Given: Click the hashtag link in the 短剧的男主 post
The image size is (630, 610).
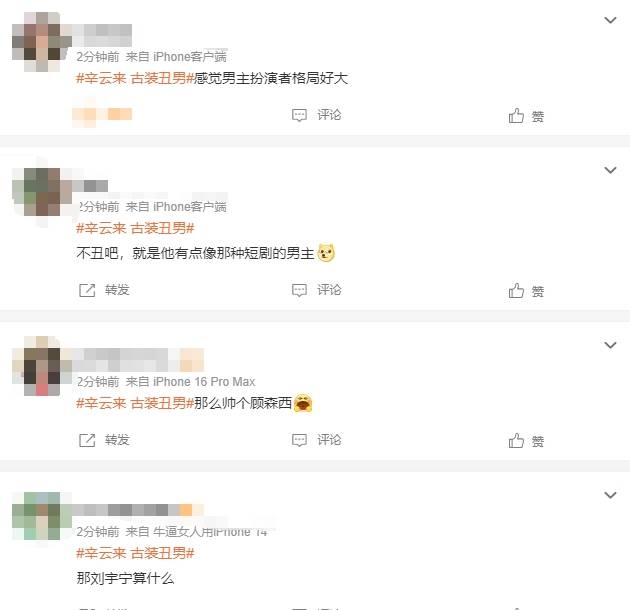Looking at the screenshot, I should tap(135, 228).
